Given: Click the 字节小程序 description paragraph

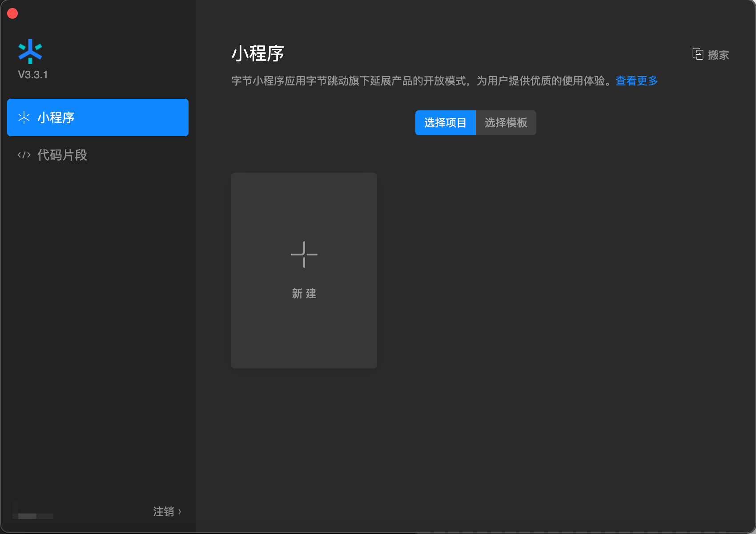Looking at the screenshot, I should (x=422, y=81).
